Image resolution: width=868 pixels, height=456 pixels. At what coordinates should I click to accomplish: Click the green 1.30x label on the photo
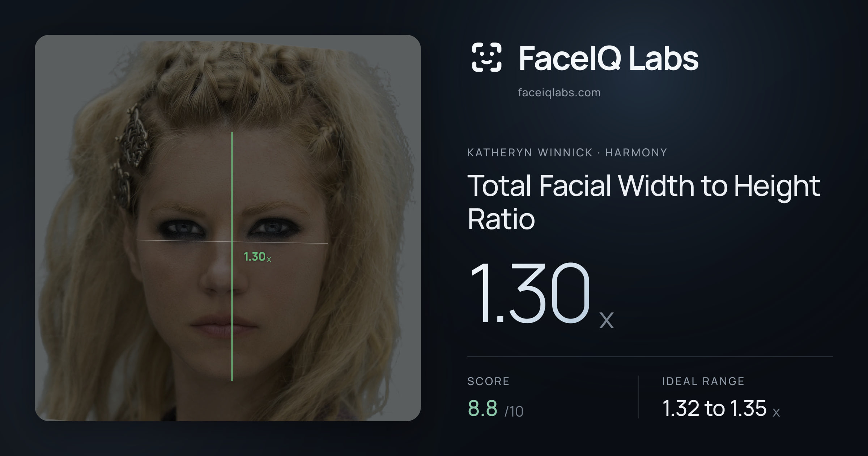257,257
